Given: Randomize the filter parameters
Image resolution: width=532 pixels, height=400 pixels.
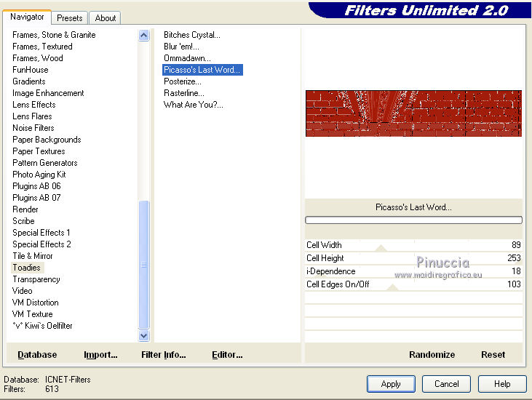Looking at the screenshot, I should point(432,355).
